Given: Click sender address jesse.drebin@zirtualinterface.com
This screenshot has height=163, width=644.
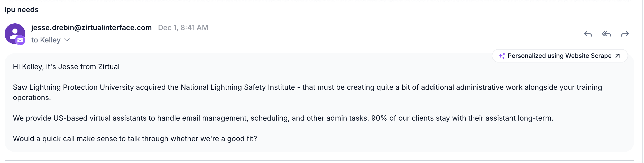Looking at the screenshot, I should (91, 28).
